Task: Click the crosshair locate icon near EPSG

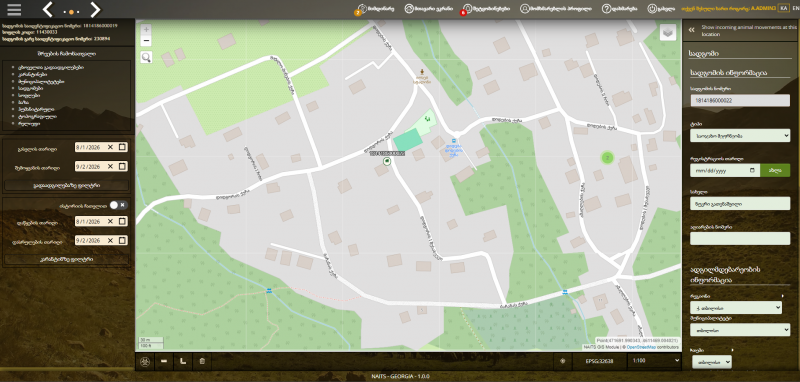Action: click(x=563, y=361)
